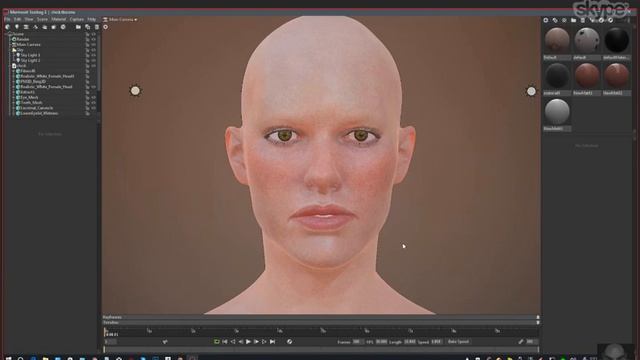Toggle lock on LowerEyelid_Wetness row
This screenshot has width=640, height=360.
tap(87, 113)
